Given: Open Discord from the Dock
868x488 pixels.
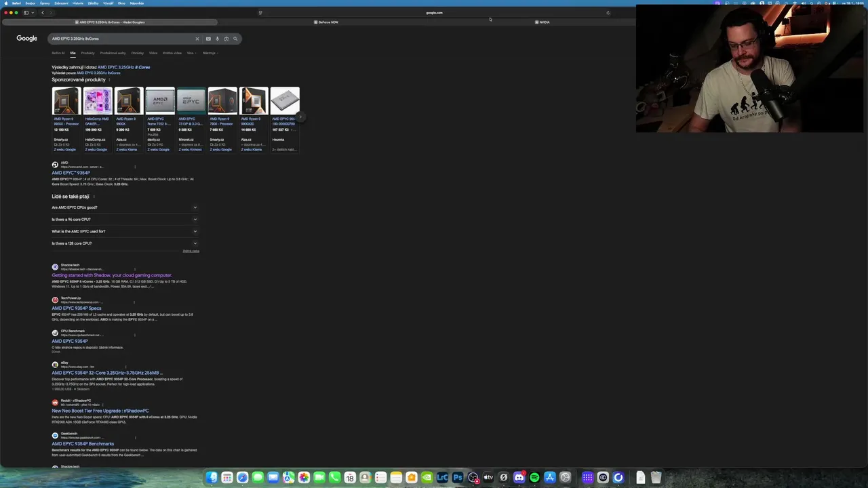Looking at the screenshot, I should coord(519,477).
